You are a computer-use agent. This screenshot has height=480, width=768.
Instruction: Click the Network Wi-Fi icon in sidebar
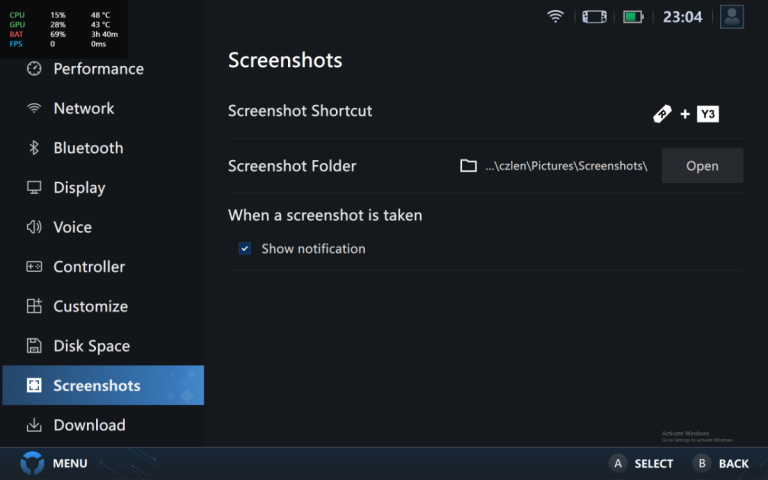tap(34, 108)
